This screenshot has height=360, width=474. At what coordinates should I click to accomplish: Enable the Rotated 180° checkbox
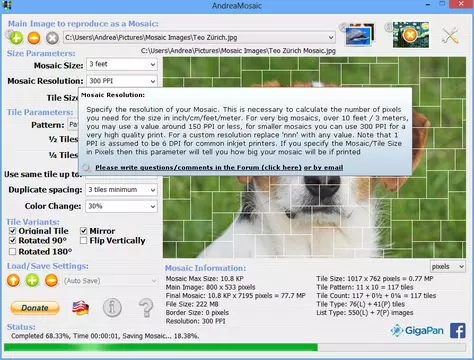coord(13,251)
